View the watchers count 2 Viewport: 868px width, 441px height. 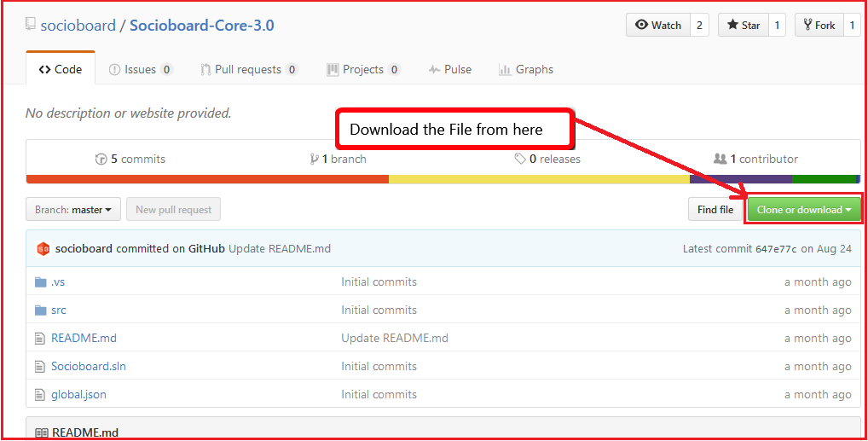(x=700, y=25)
